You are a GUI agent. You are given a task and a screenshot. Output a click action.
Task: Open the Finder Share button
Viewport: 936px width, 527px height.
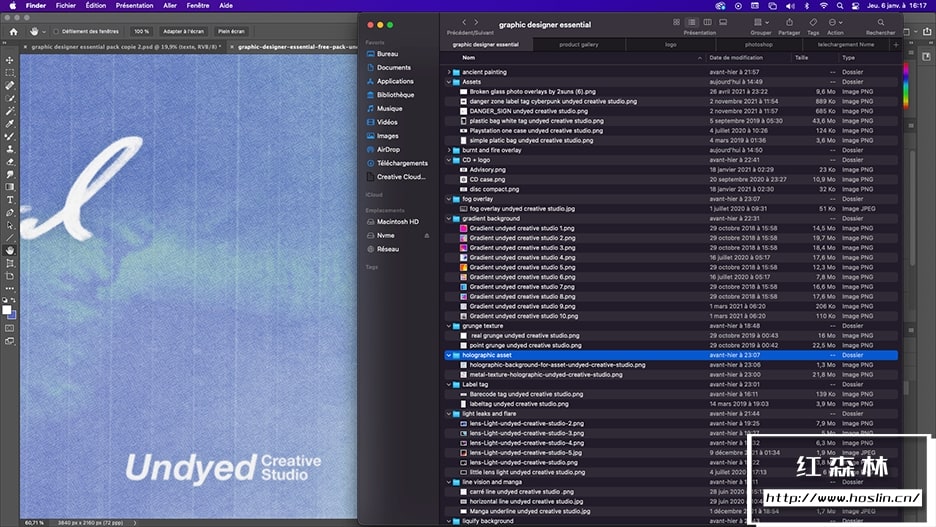(x=789, y=22)
